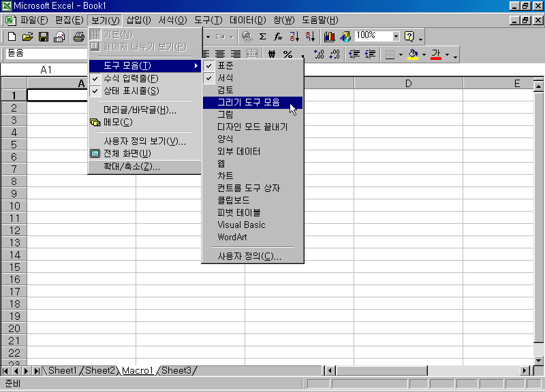Click the Excel document icon in menu bar

pos(10,20)
